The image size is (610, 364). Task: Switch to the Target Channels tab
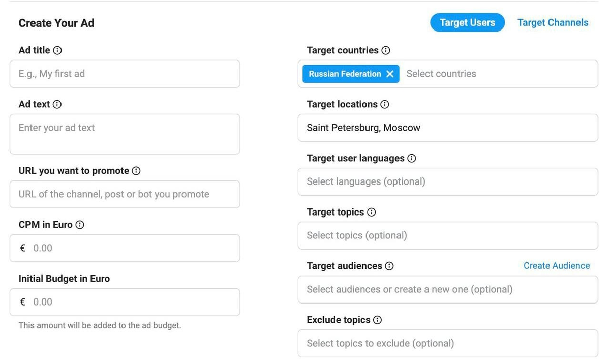(x=553, y=22)
